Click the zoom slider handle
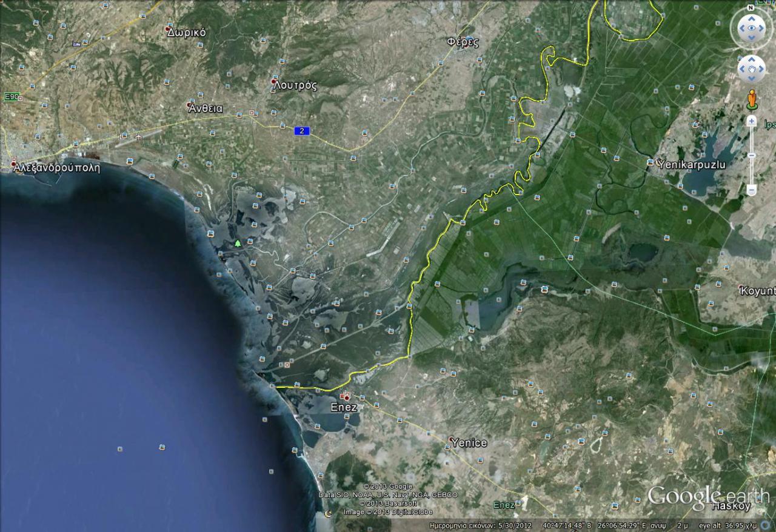Image resolution: width=776 pixels, height=532 pixels. (x=752, y=156)
